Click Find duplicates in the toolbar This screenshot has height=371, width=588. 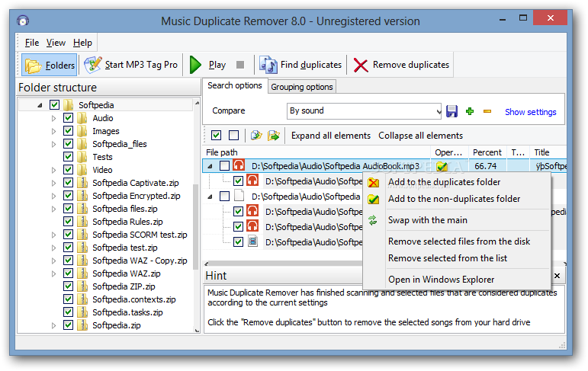[x=300, y=65]
